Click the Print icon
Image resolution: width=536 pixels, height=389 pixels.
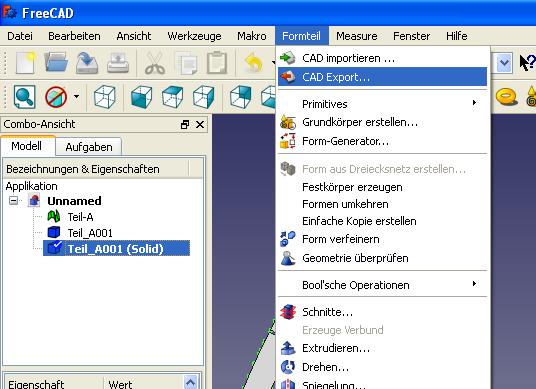(118, 63)
